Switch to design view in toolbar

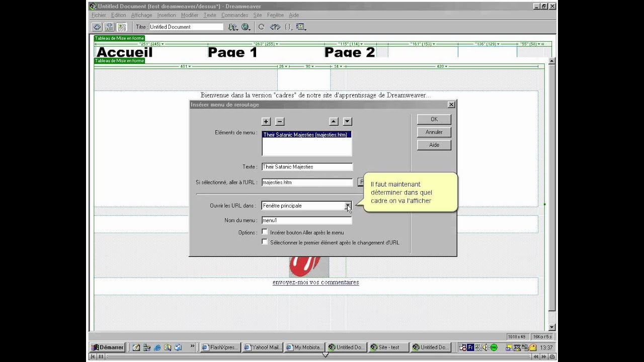122,27
